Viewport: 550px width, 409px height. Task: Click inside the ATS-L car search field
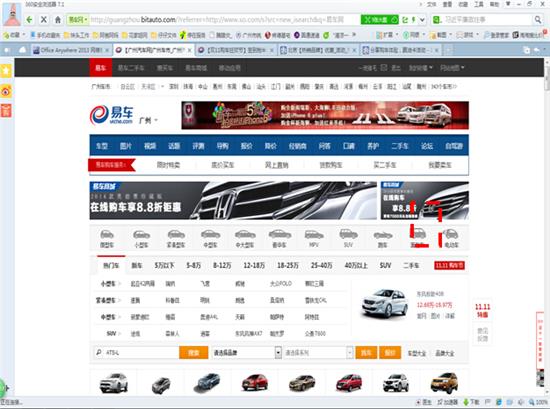click(136, 353)
